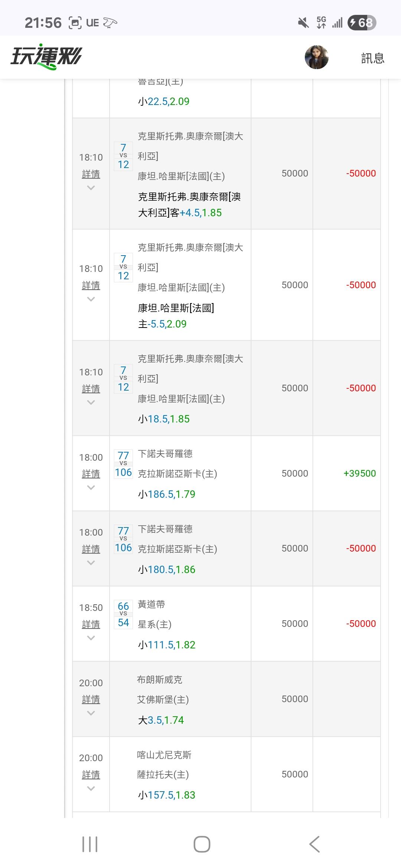Tap the +39500 winning result
The height and width of the screenshot is (868, 401).
(x=359, y=473)
